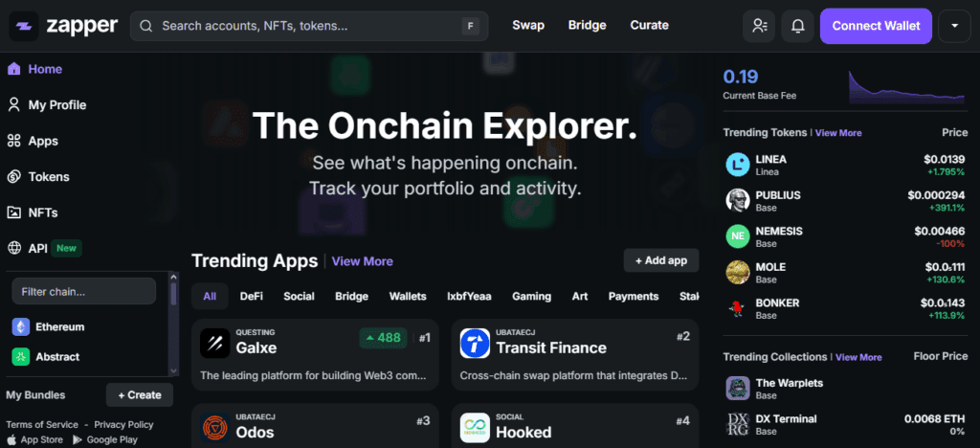Open The Warplets collection thumbnail
This screenshot has height=448, width=980.
[738, 388]
